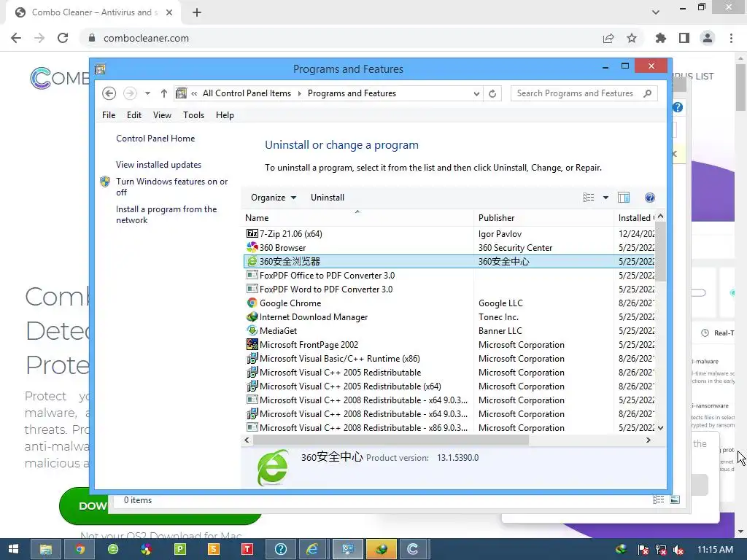This screenshot has height=560, width=747.
Task: Close the Combo Cleaner tab
Action: [x=169, y=12]
